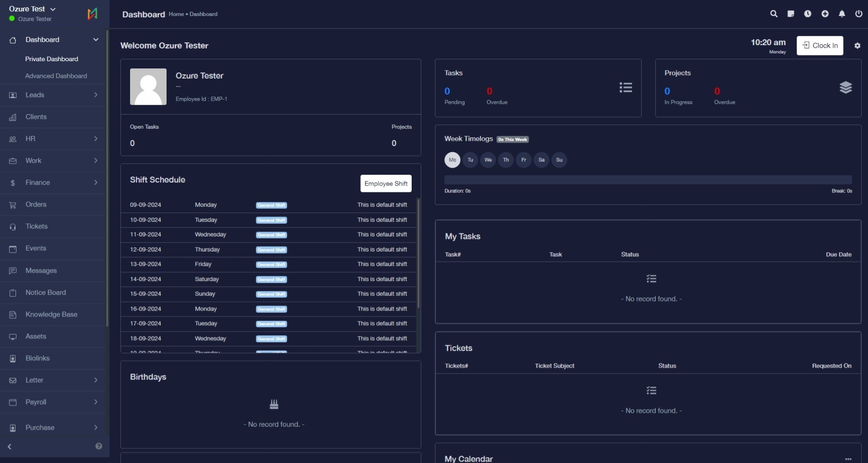Expand the HR section in sidebar
Viewport: 868px width, 463px height.
coord(96,139)
